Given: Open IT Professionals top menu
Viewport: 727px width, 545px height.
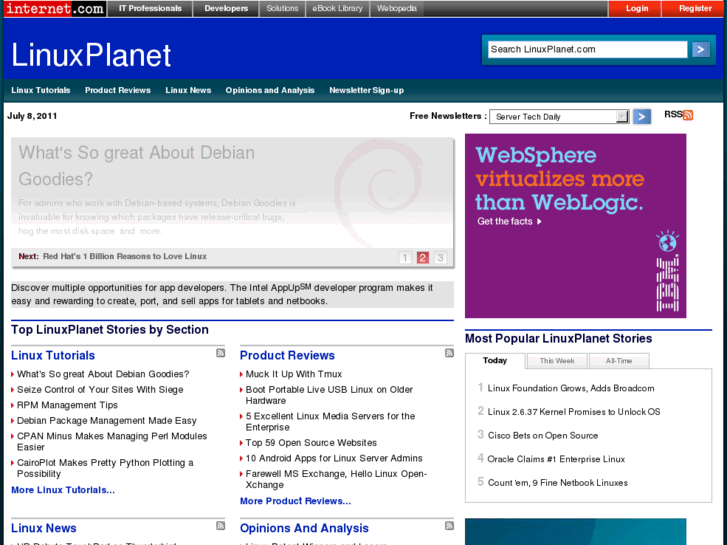Looking at the screenshot, I should pos(150,8).
